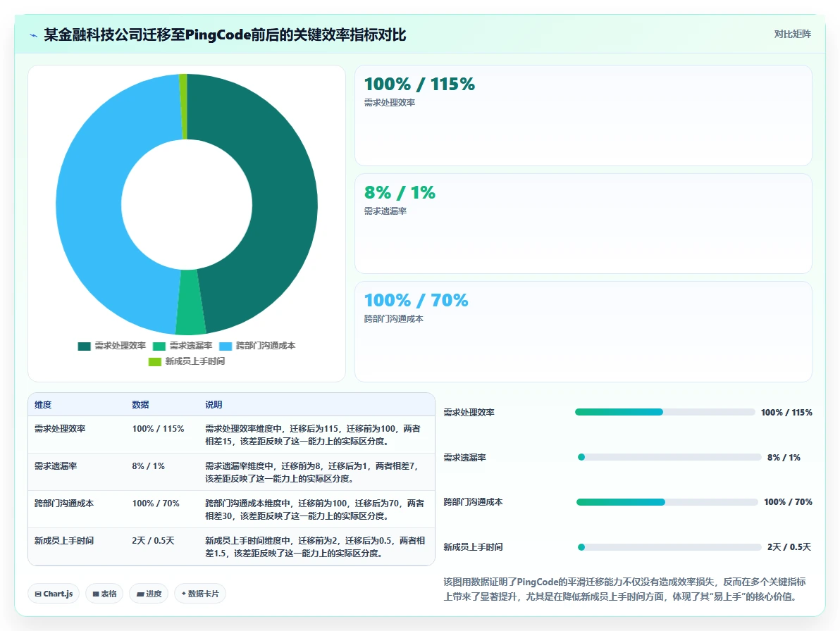Click the 维度 column header
840x631 pixels.
click(x=43, y=405)
